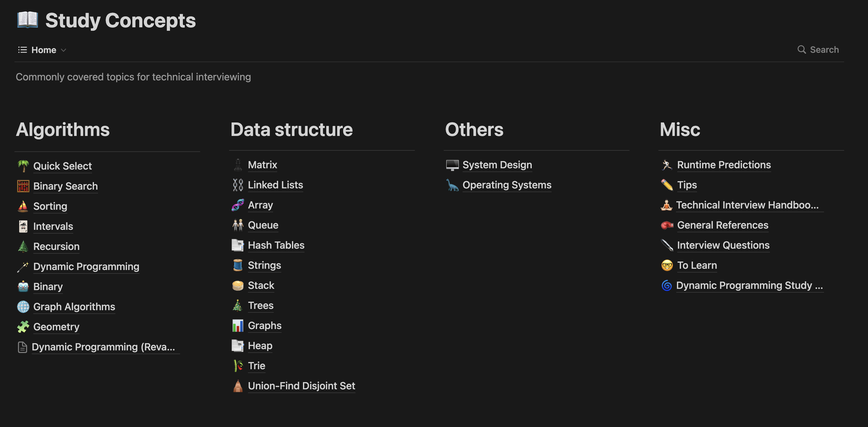This screenshot has height=427, width=868.
Task: Click the puzzle piece icon beside Geometry
Action: (23, 327)
